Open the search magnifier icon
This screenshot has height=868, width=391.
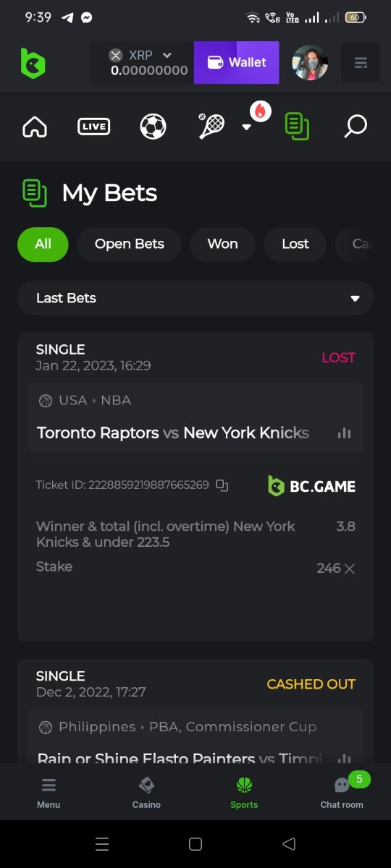pyautogui.click(x=355, y=127)
